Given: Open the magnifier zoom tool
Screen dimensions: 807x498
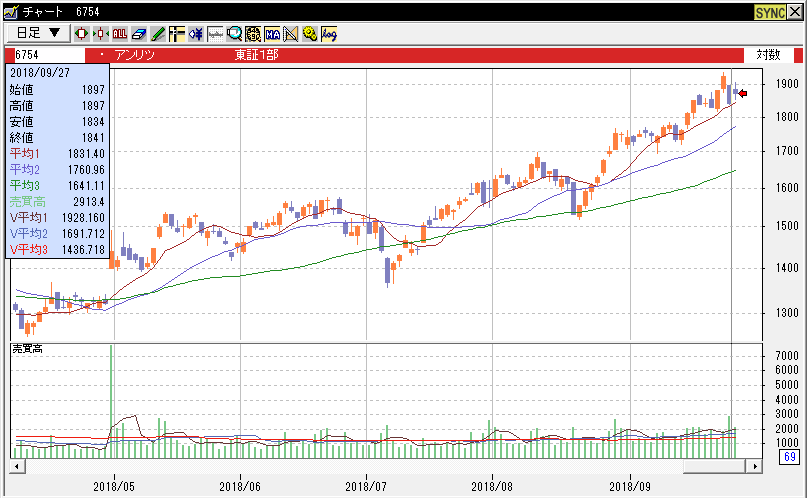Looking at the screenshot, I should 234,33.
